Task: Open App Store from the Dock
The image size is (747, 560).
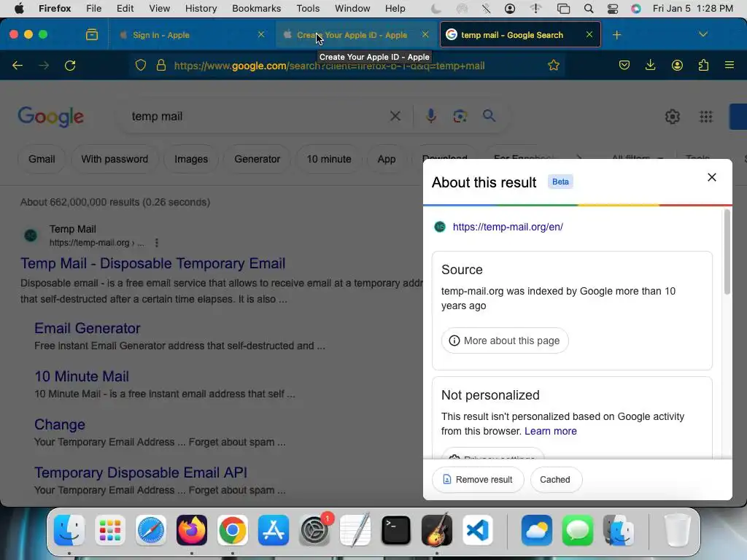Action: pos(274,530)
